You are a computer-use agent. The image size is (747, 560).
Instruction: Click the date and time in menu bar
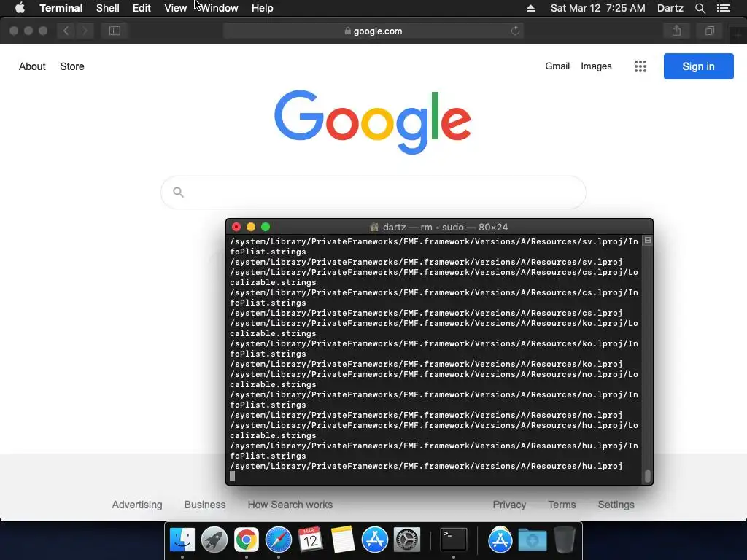tap(598, 8)
